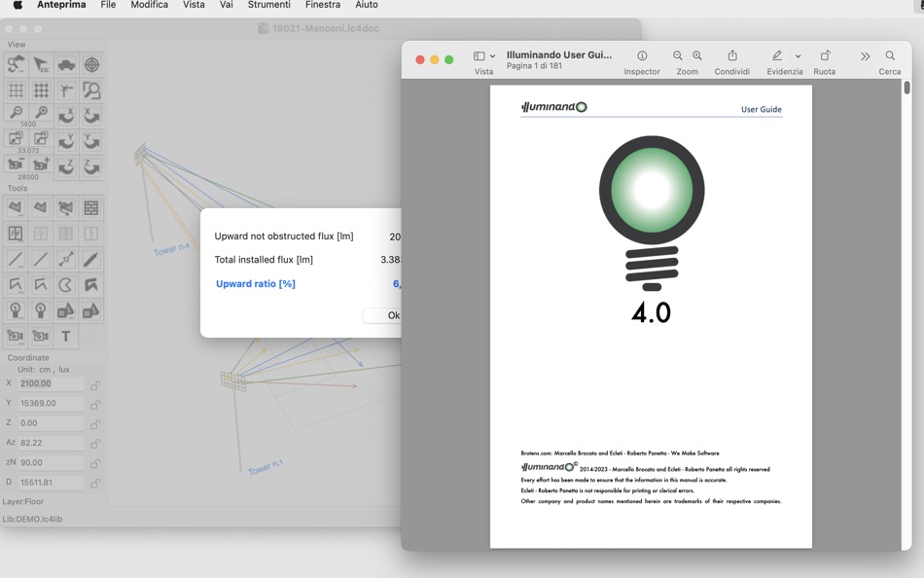Click the Ruota rotate button
This screenshot has width=924, height=578.
tap(825, 55)
